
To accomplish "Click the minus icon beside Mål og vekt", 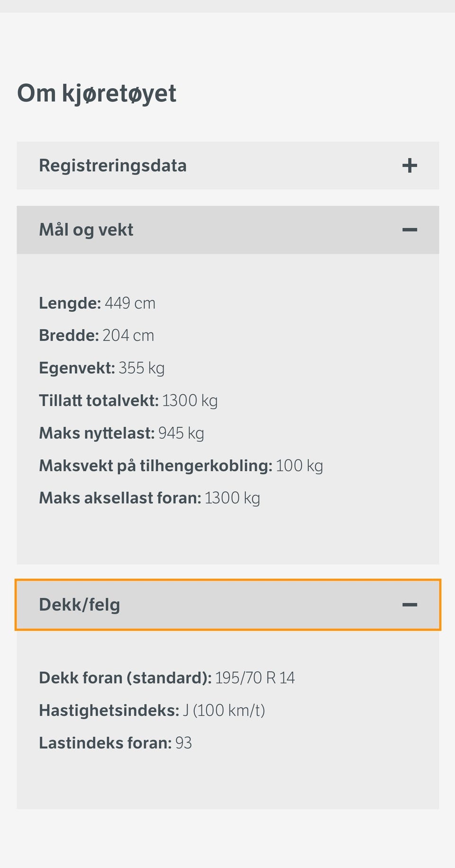I will (409, 230).
